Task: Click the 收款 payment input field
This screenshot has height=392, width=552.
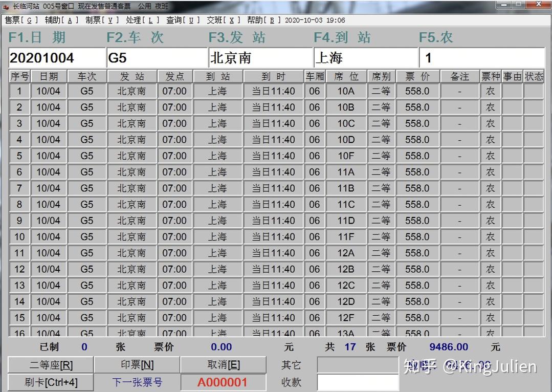Action: [x=358, y=383]
